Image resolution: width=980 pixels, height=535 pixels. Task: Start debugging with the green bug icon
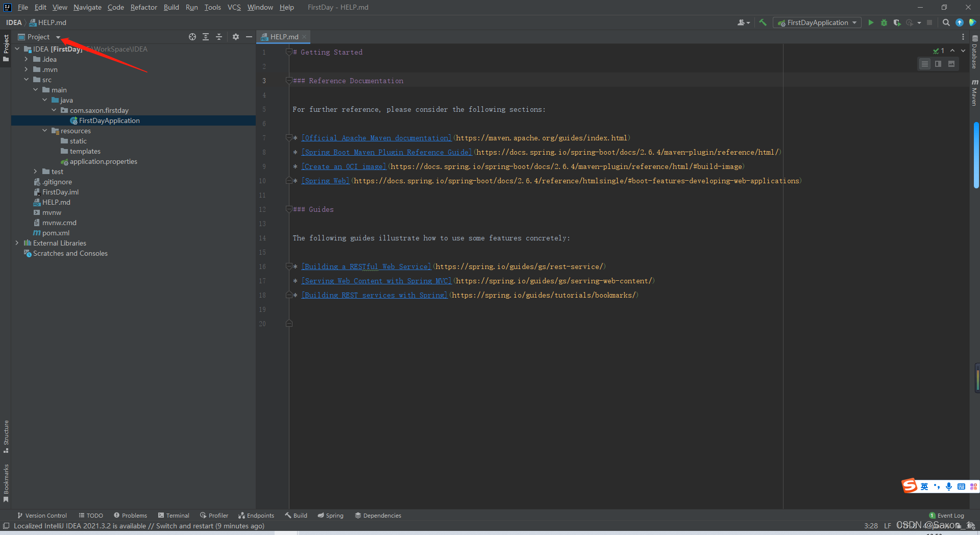coord(884,22)
